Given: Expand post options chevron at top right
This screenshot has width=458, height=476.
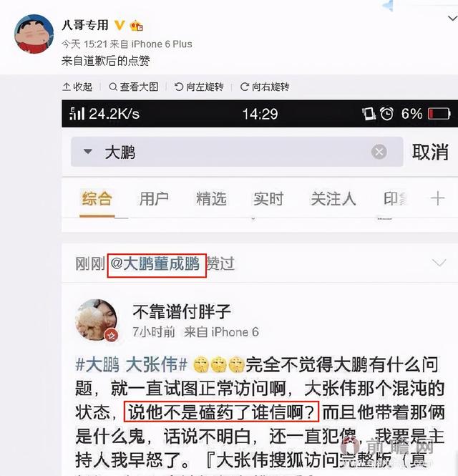Looking at the screenshot, I should (x=452, y=19).
